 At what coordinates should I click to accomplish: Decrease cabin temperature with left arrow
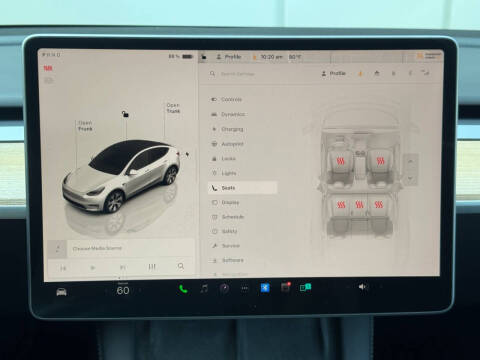click(106, 291)
